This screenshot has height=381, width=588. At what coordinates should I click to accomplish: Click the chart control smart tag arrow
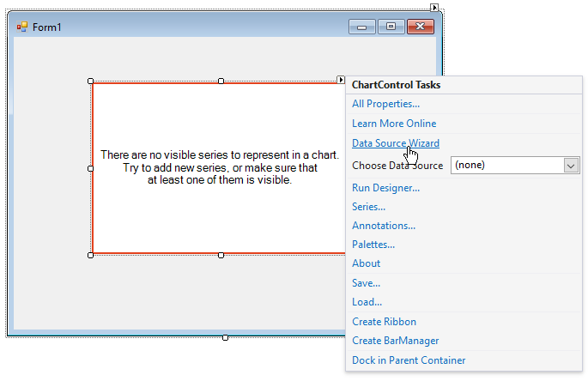point(341,80)
